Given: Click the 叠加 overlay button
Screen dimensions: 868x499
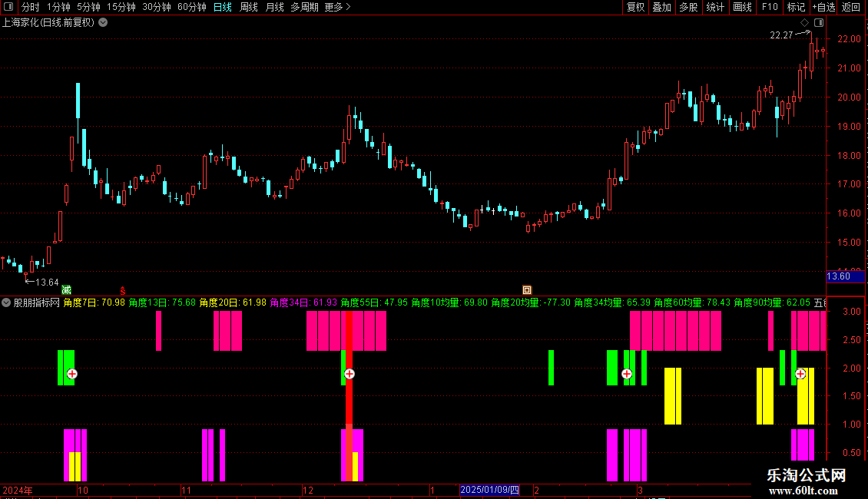Looking at the screenshot, I should point(661,7).
